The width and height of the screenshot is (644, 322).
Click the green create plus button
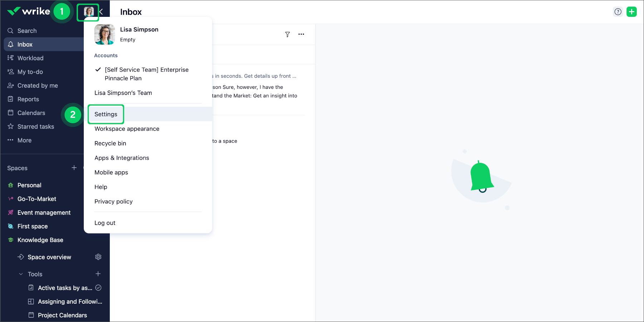631,12
